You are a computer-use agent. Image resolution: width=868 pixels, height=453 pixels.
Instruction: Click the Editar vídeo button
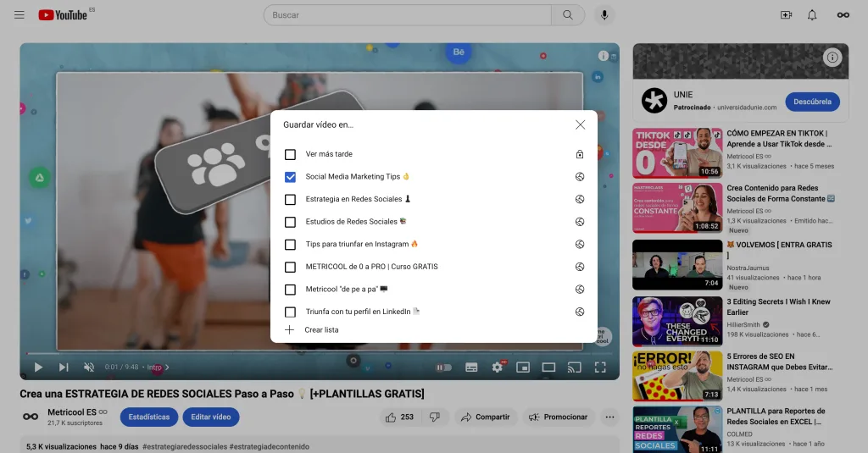(211, 417)
